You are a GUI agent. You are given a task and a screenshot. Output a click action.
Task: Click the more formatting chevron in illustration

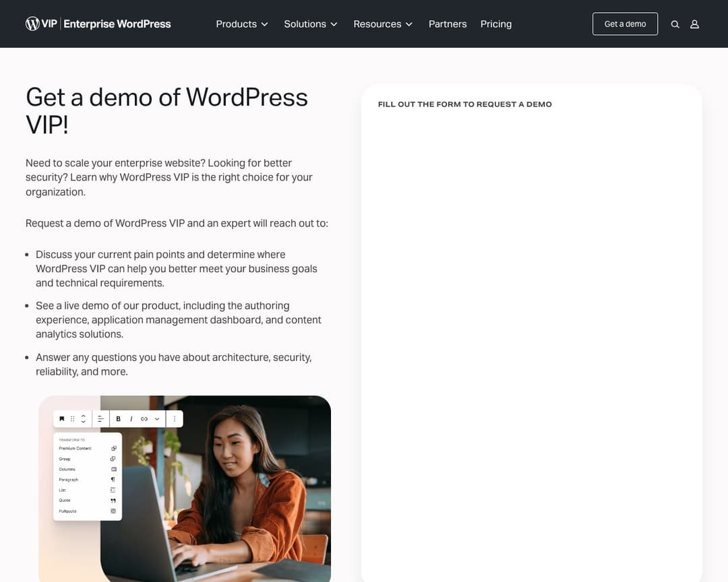[157, 419]
